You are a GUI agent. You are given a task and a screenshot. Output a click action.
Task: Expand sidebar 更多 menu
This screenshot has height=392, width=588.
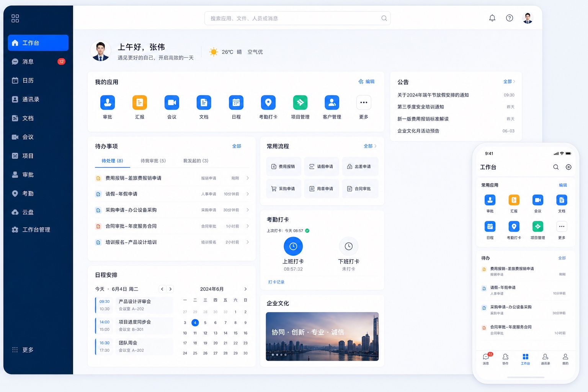[23, 350]
